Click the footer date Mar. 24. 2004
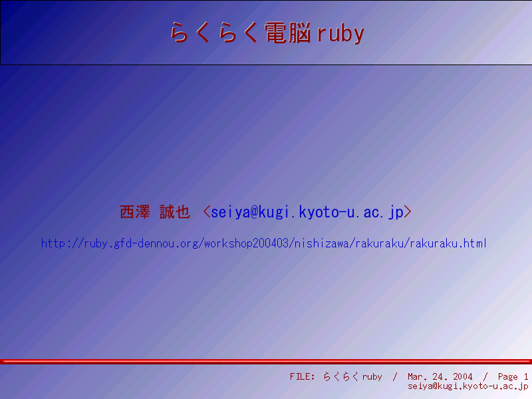This screenshot has height=399, width=532. (440, 376)
